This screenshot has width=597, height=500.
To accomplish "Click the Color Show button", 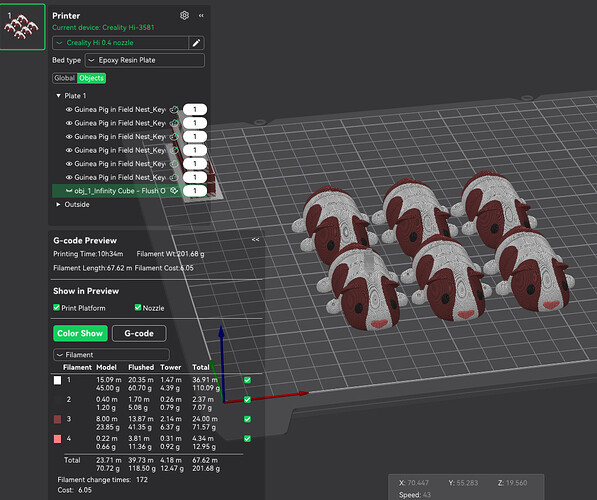I will [x=80, y=334].
